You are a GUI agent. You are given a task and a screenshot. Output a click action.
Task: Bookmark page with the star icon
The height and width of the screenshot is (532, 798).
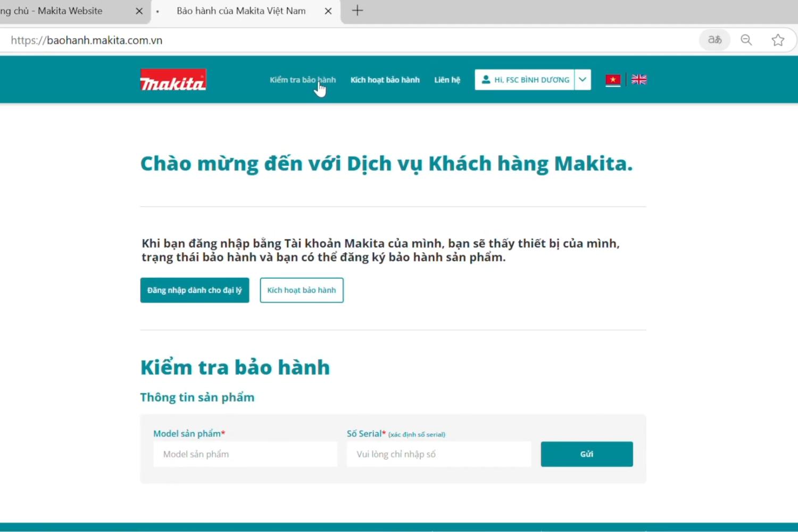click(x=778, y=40)
